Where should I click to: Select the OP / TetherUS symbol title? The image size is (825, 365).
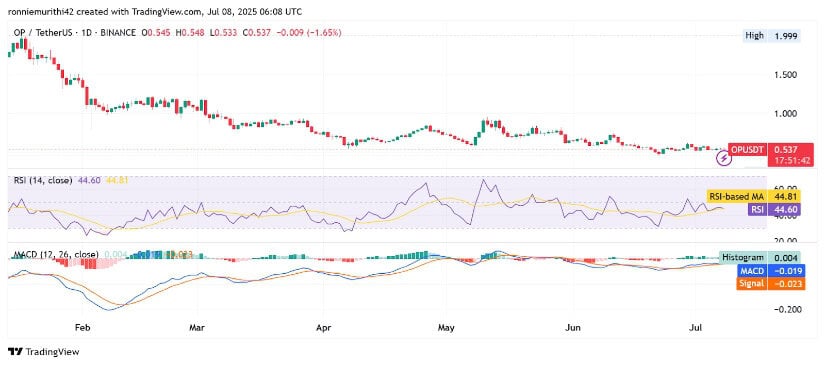click(x=44, y=33)
